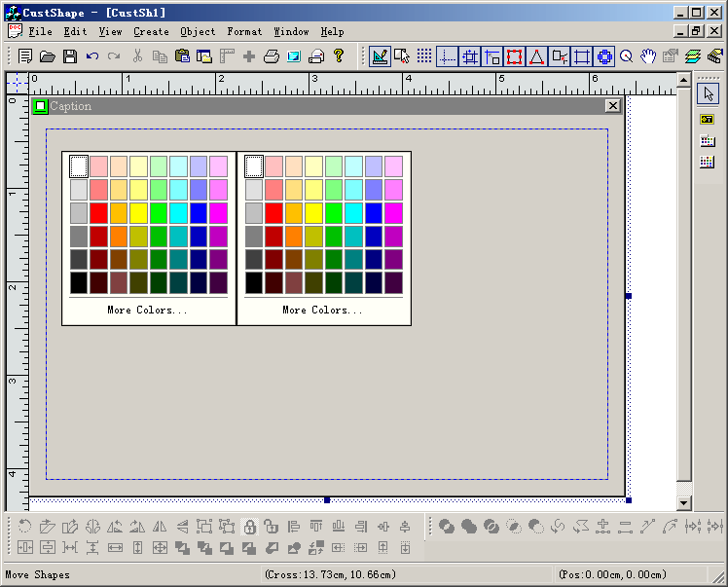Open a file with the folder icon
The width and height of the screenshot is (728, 587).
[48, 56]
